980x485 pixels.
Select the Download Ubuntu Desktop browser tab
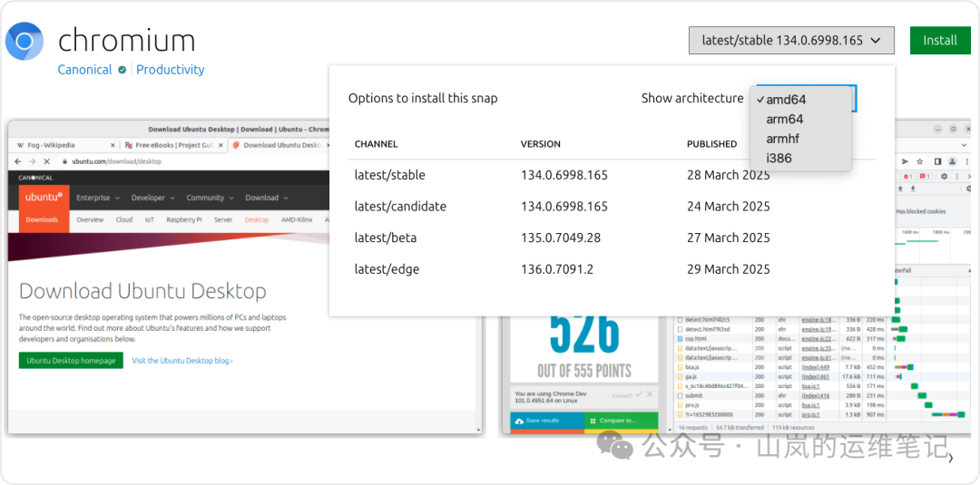tap(279, 145)
